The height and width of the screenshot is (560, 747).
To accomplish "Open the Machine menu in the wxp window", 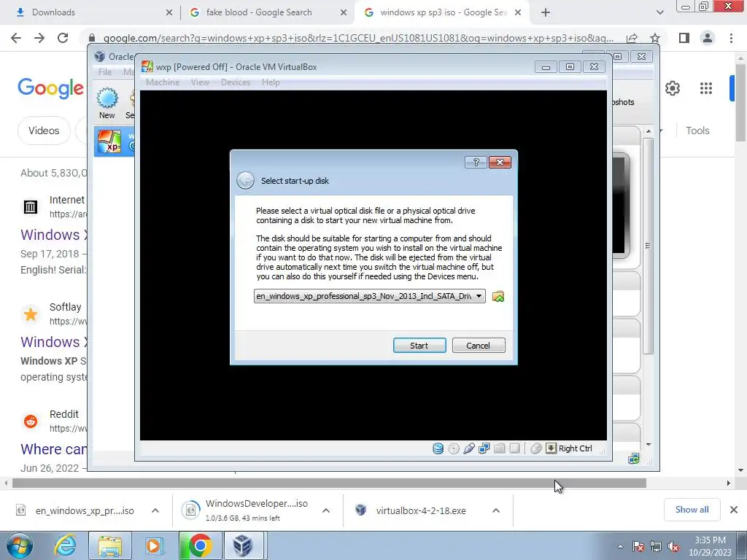I will point(163,82).
